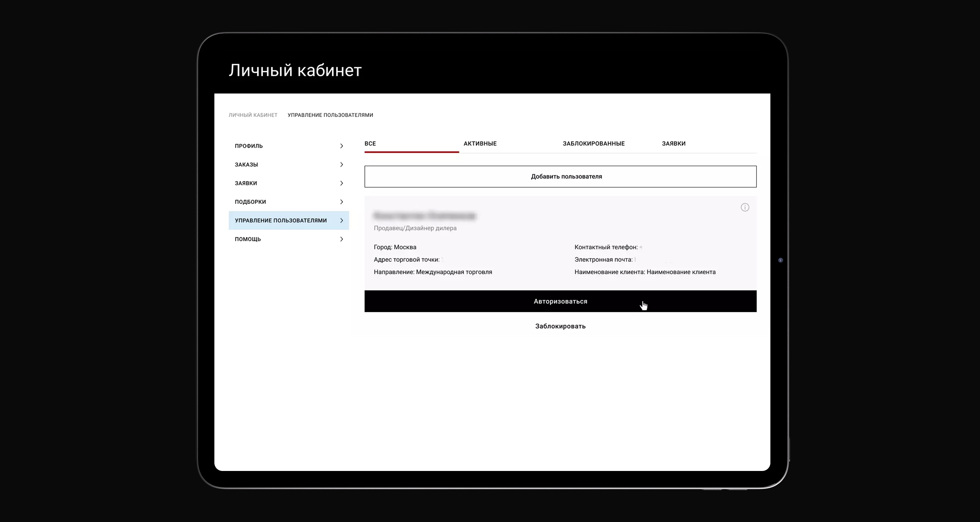Open ЗАКАЗЫ sidebar menu item
Viewport: 980px width, 522px height.
tap(246, 165)
